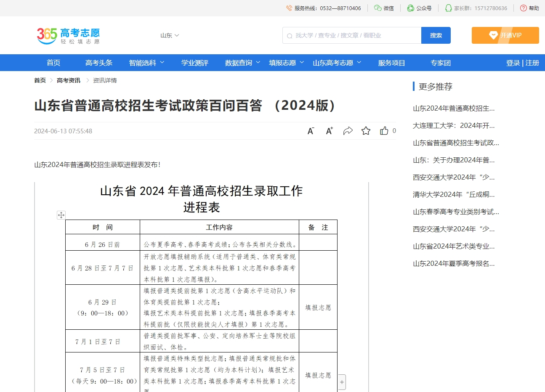
Task: Click the plus icon beside the table
Action: point(342,382)
